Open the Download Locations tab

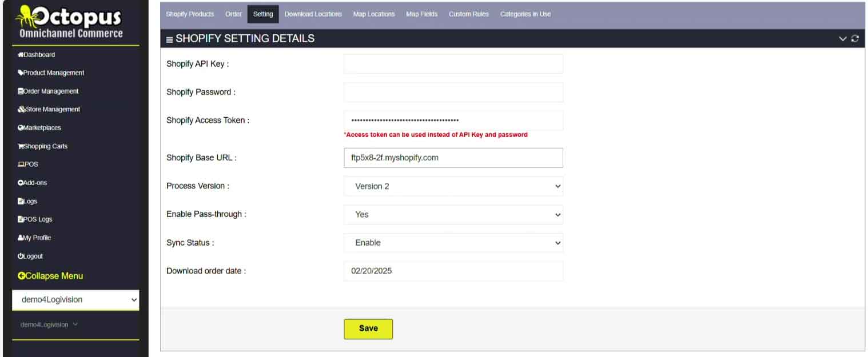(313, 14)
